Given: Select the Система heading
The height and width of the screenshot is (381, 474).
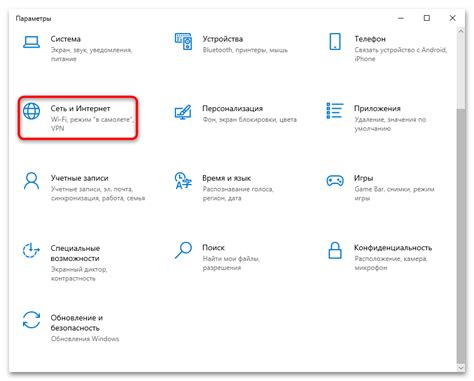Looking at the screenshot, I should (x=66, y=39).
